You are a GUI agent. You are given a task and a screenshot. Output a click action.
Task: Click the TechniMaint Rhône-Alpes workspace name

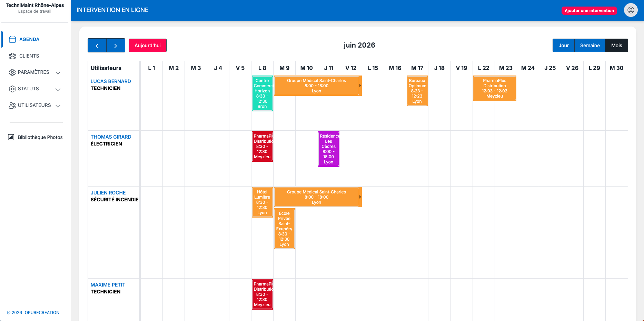[35, 5]
